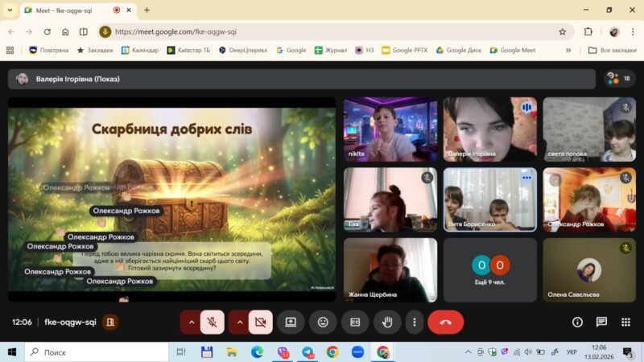The width and height of the screenshot is (644, 362).
Task: Toggle closed captions in Meet
Action: [x=355, y=322]
